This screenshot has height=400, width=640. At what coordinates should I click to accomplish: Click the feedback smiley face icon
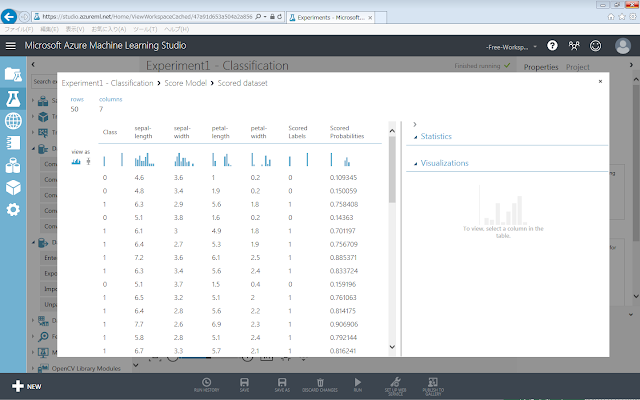(596, 46)
